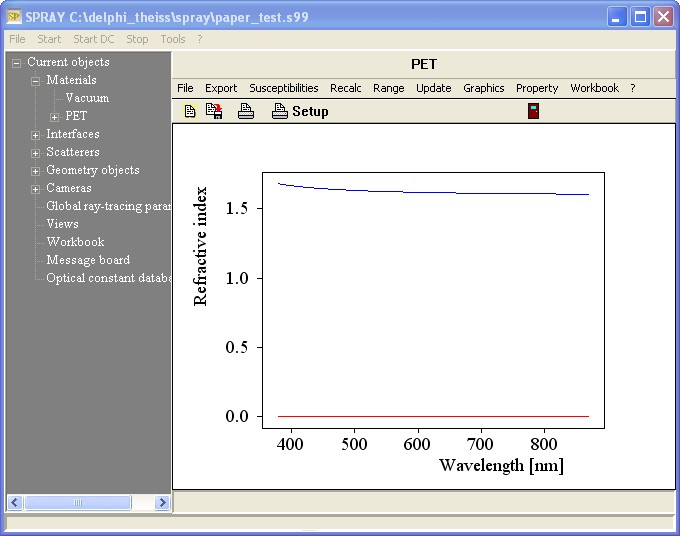Click the blue refractive index curve
Screen dimensions: 680x536
[450, 191]
